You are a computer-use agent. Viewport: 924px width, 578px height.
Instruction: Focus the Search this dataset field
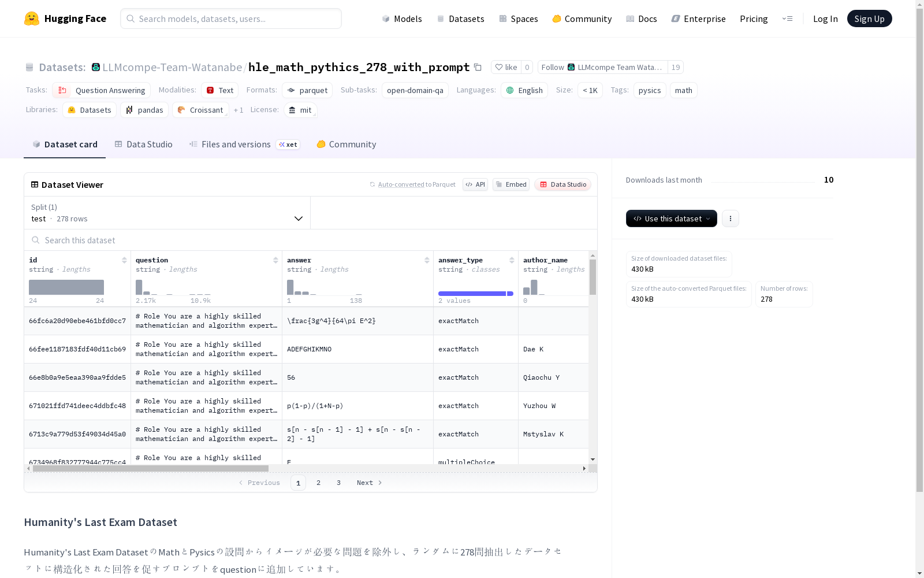pyautogui.click(x=311, y=240)
